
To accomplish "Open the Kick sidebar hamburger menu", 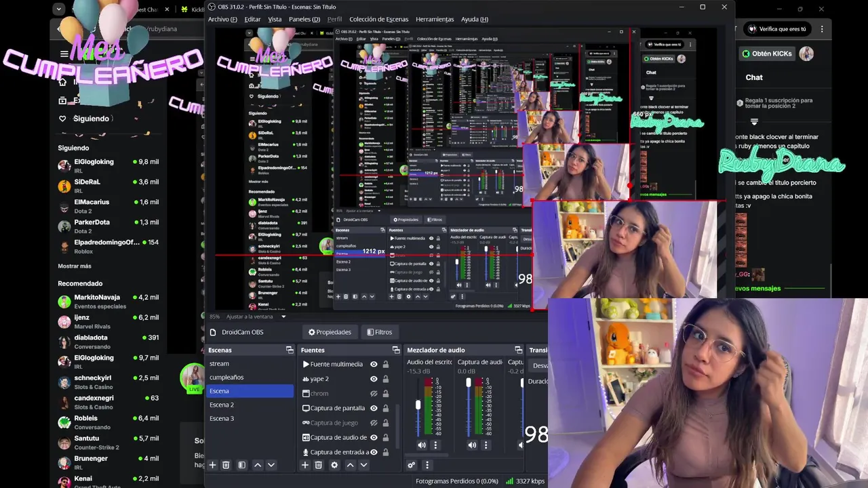I will [x=64, y=54].
